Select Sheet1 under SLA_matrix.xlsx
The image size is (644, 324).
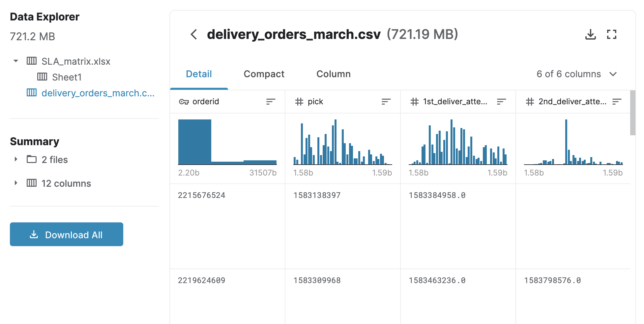pyautogui.click(x=67, y=77)
